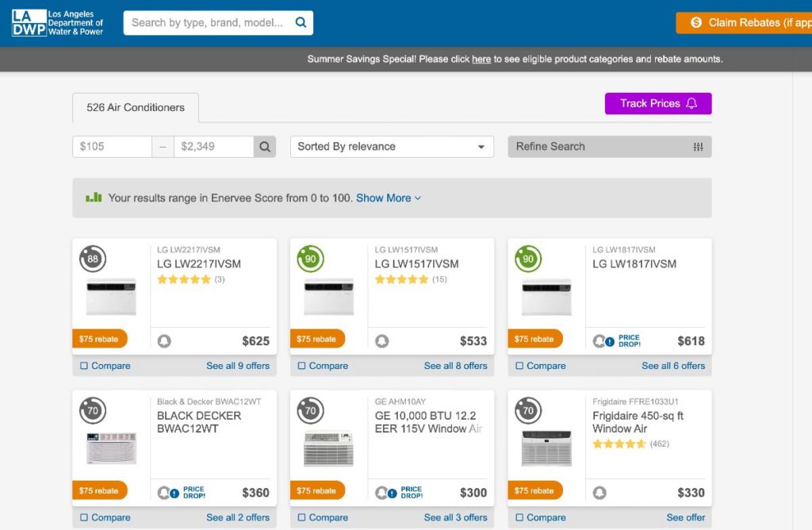Screen dimensions: 812x530
Task: Click the bell icon on Track Prices
Action: pyautogui.click(x=691, y=104)
